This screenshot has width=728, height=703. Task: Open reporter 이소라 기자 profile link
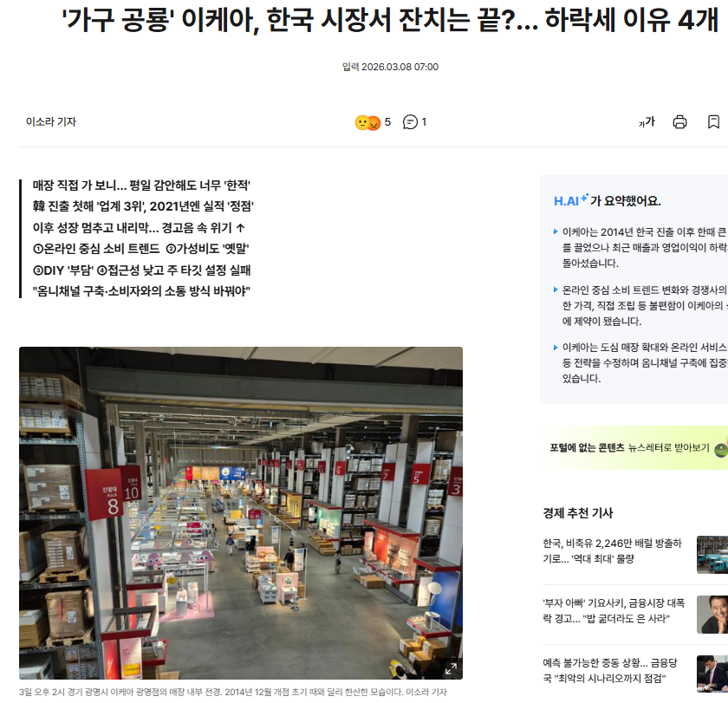tap(50, 121)
